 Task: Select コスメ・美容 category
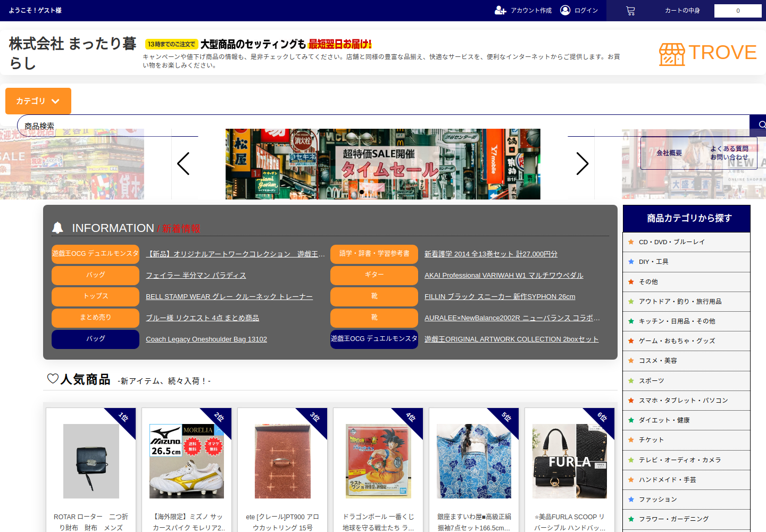pos(686,361)
